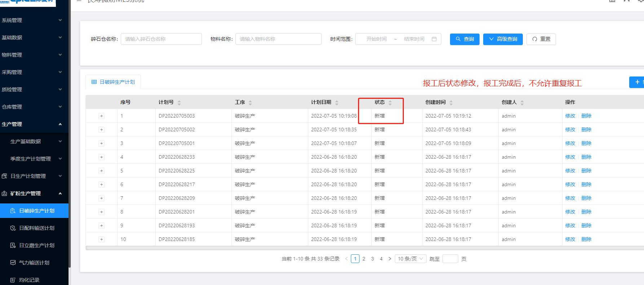The image size is (644, 285).
Task: Click 删除 for plan DP20220705003
Action: click(x=586, y=116)
